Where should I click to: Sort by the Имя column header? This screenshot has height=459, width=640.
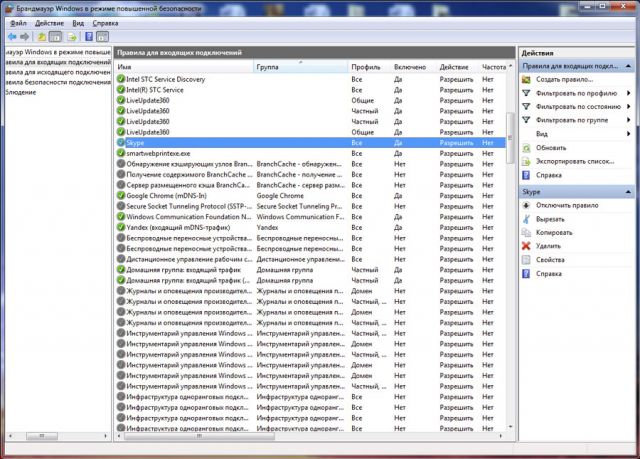184,67
